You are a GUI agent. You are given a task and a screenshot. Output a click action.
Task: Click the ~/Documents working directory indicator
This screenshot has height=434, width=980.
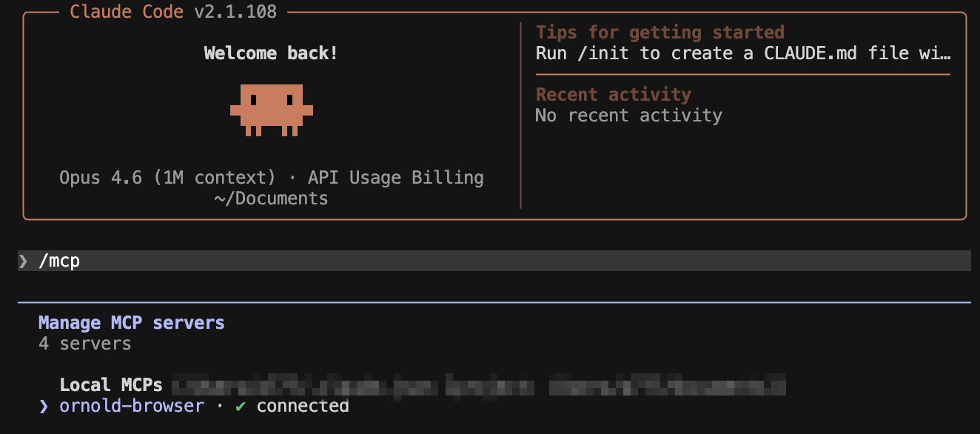tap(271, 198)
